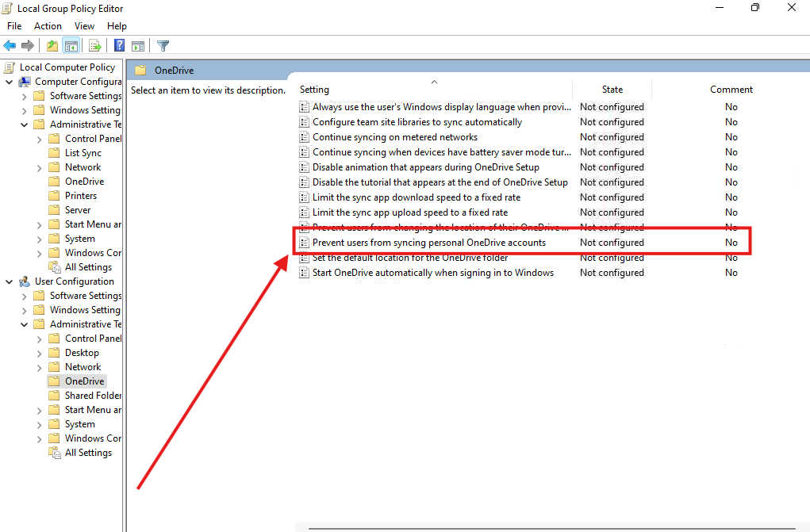The width and height of the screenshot is (810, 532).
Task: Expand Windows Components under User Configuration
Action: pos(39,438)
